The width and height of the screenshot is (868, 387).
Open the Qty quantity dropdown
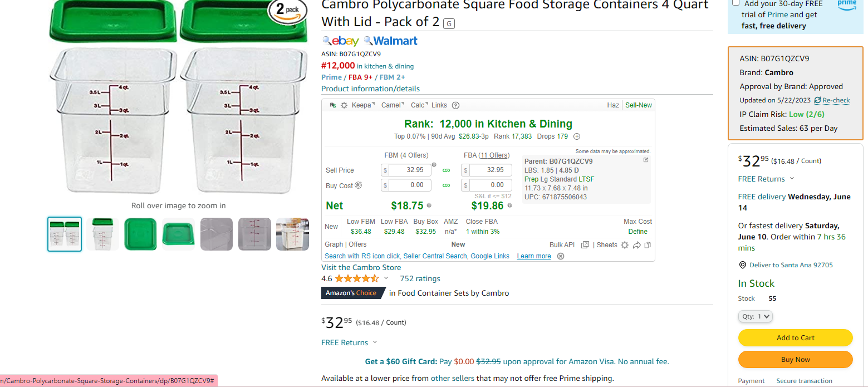(x=756, y=316)
